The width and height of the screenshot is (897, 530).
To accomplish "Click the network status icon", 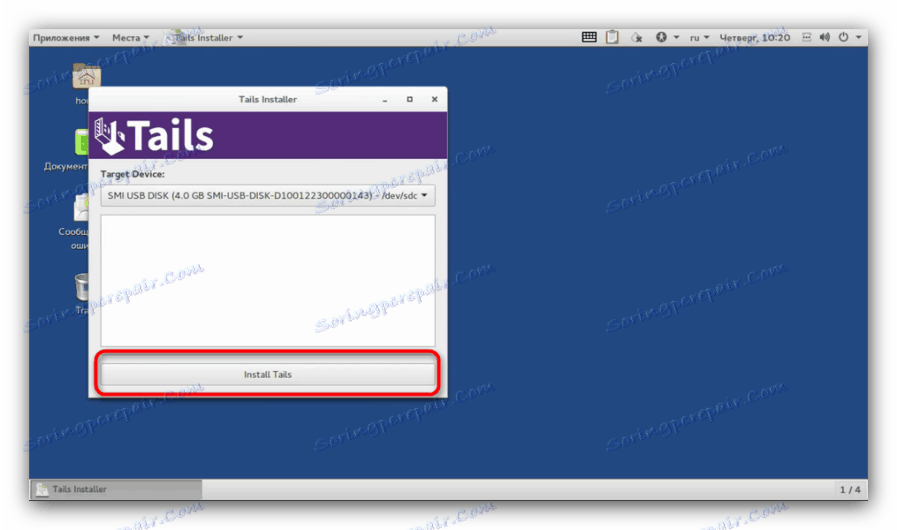I will click(x=807, y=37).
